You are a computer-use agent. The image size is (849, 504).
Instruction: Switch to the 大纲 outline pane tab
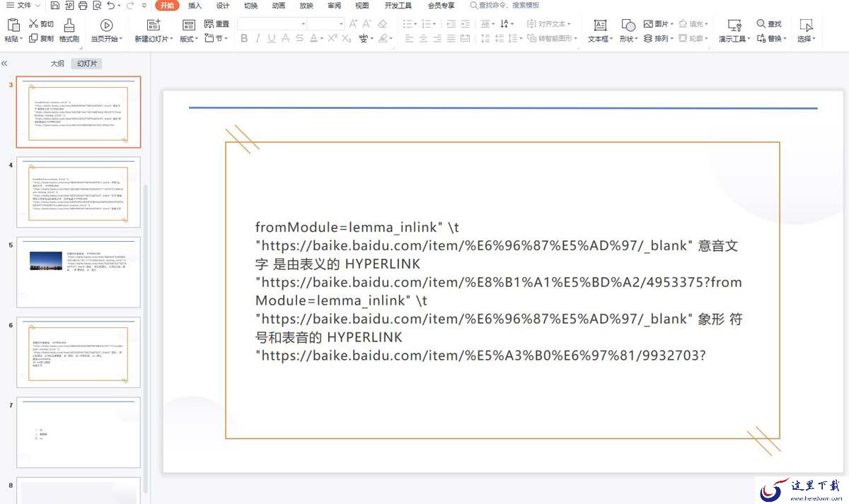point(57,64)
